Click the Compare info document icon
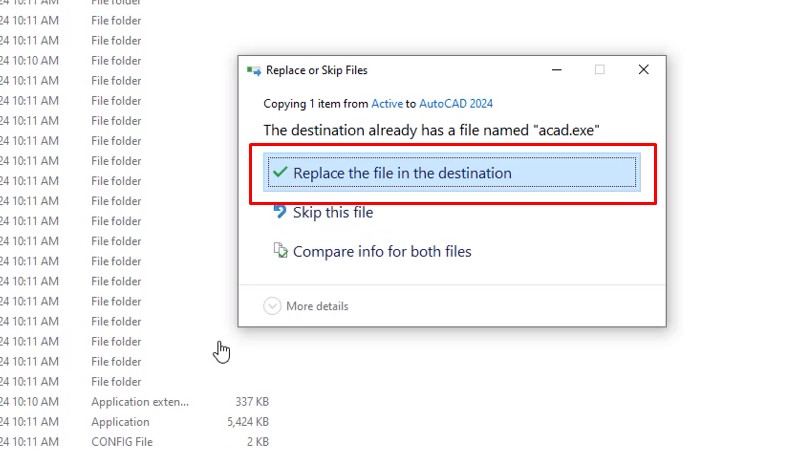Screen dimensions: 800x450 pos(280,251)
